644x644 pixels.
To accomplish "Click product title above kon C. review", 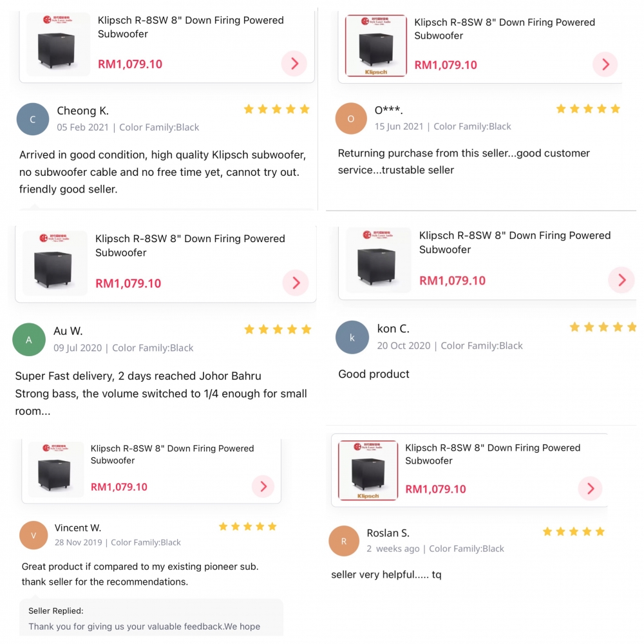I will (515, 242).
